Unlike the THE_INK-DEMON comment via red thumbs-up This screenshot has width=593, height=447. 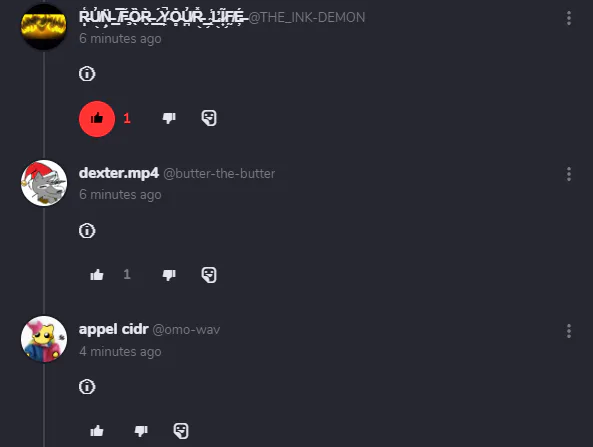pyautogui.click(x=97, y=119)
